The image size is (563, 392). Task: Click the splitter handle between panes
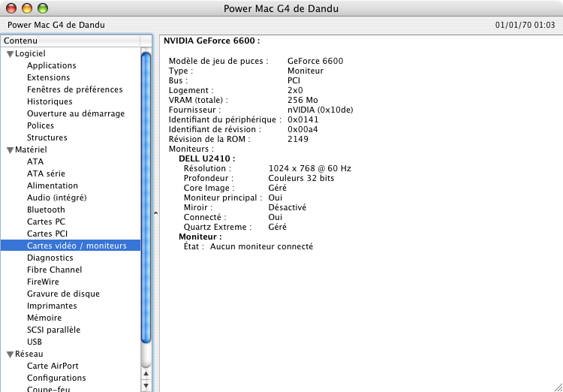coord(155,213)
